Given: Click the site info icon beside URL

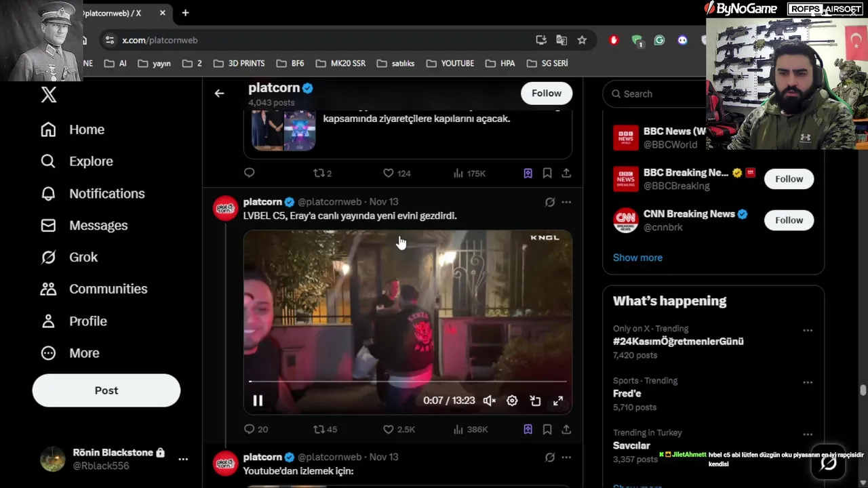Looking at the screenshot, I should pyautogui.click(x=111, y=40).
